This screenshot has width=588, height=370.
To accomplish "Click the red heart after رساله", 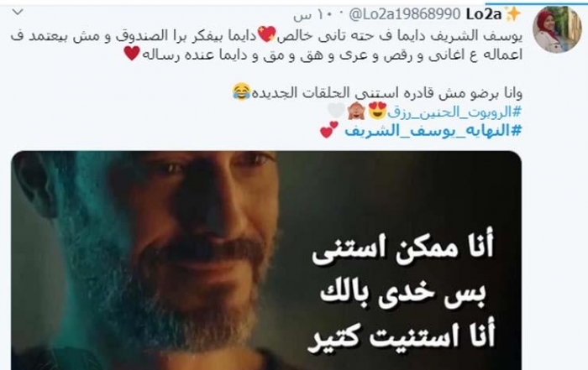I will (132, 53).
